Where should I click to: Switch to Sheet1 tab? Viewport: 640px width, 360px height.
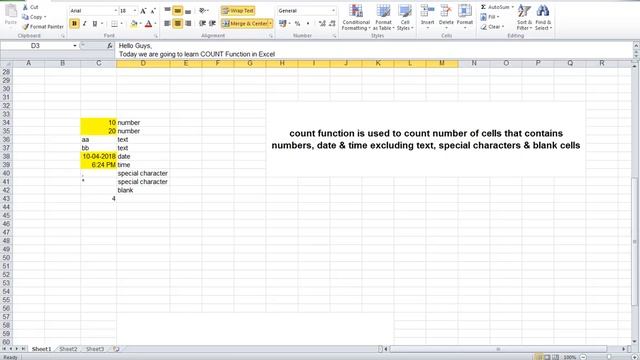(x=42, y=349)
